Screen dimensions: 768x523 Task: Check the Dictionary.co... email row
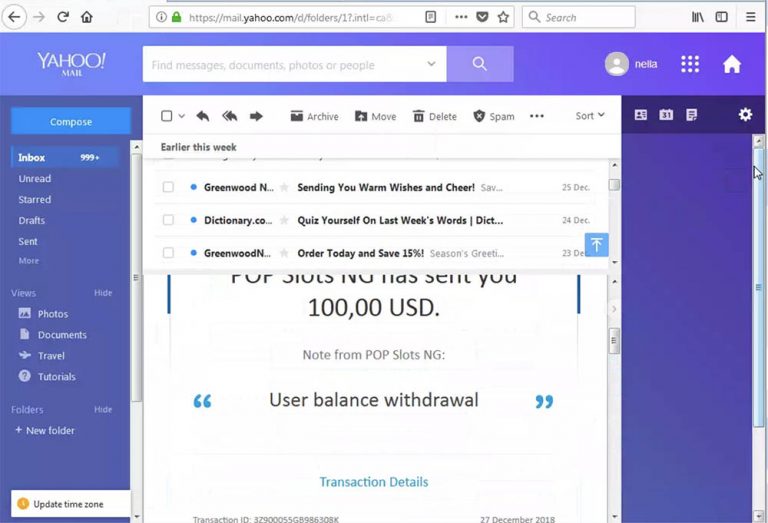click(168, 220)
